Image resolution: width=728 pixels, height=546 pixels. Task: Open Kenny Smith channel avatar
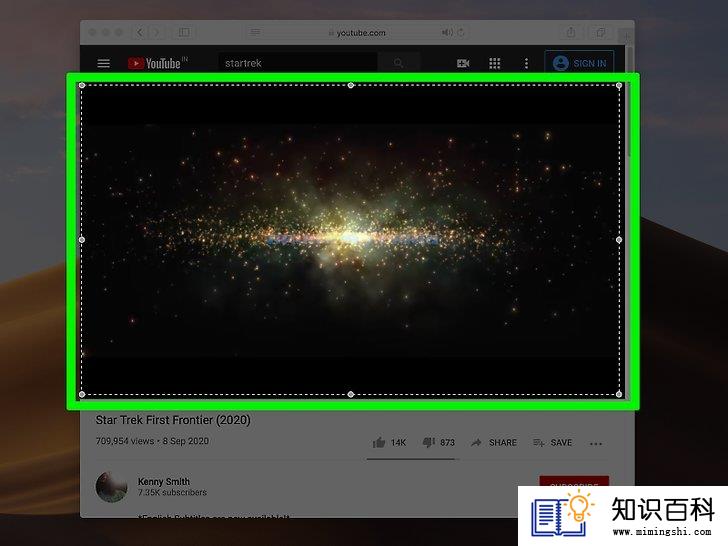click(x=111, y=487)
